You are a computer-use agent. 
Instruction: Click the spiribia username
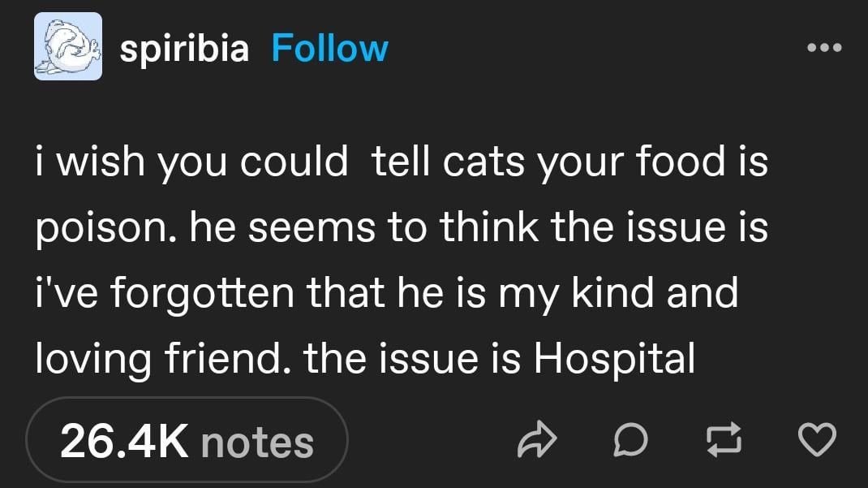click(x=183, y=49)
